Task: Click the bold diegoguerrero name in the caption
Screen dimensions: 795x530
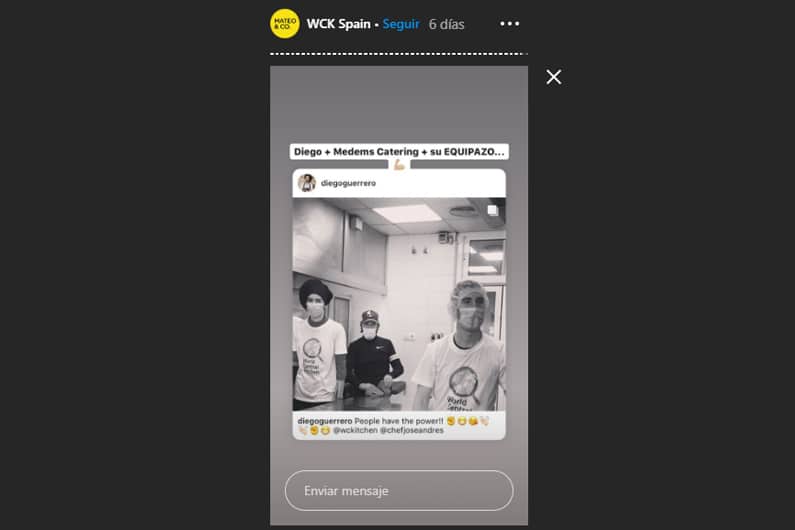Action: 324,421
